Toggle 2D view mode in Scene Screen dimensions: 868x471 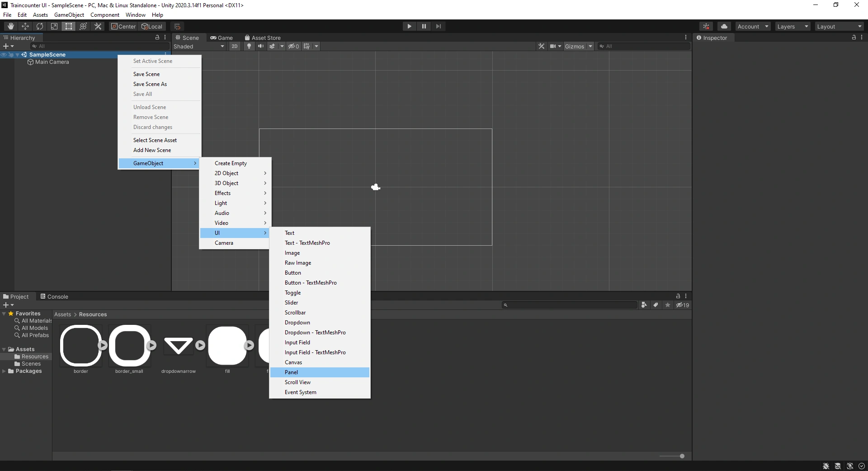pos(234,46)
